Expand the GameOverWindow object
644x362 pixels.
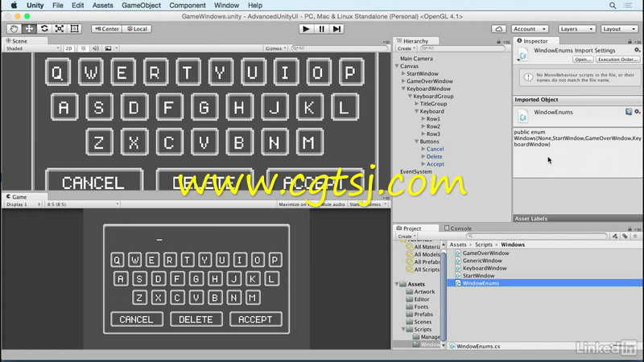(x=403, y=81)
